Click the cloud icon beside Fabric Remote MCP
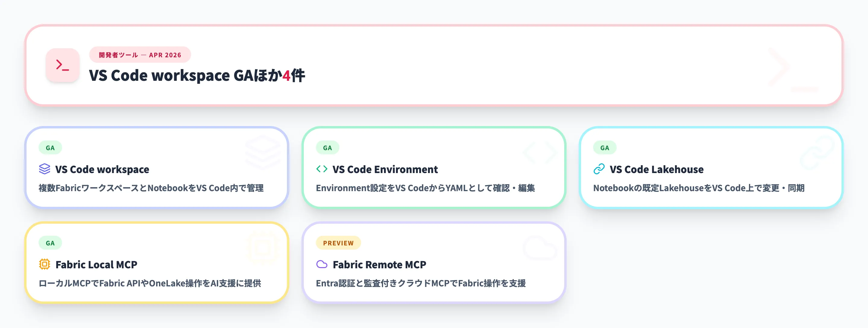Image resolution: width=868 pixels, height=328 pixels. coord(322,264)
